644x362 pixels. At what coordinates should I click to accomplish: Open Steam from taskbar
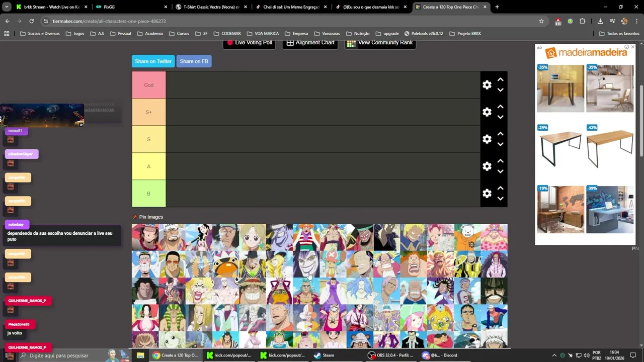324,355
